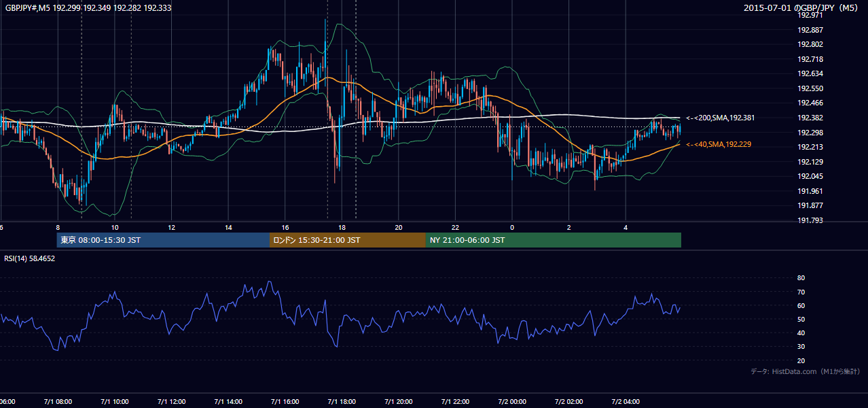Screen dimensions: 868x408
Task: Click the 40 SMA label reading 192.229
Action: pos(719,144)
